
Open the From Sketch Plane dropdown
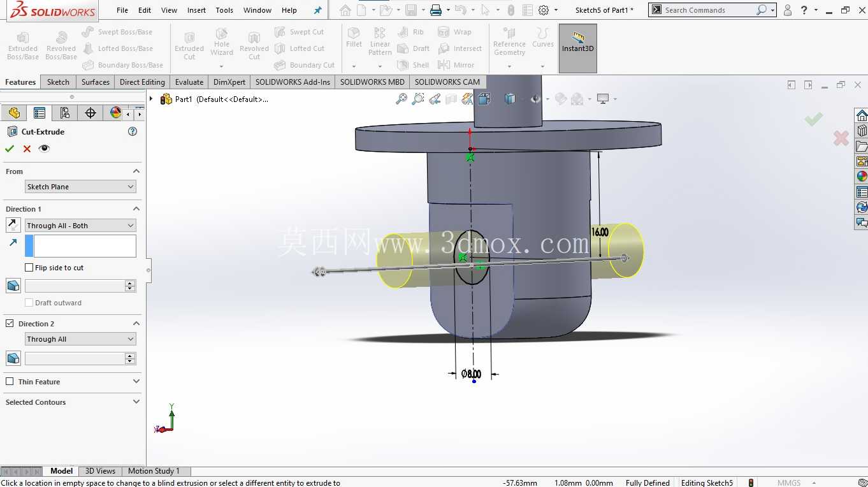point(80,187)
